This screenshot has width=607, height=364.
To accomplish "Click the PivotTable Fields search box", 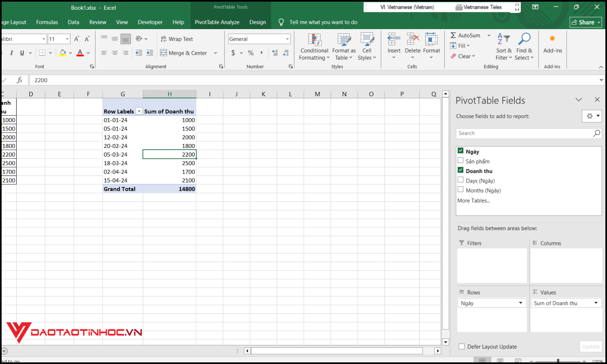I will 522,133.
